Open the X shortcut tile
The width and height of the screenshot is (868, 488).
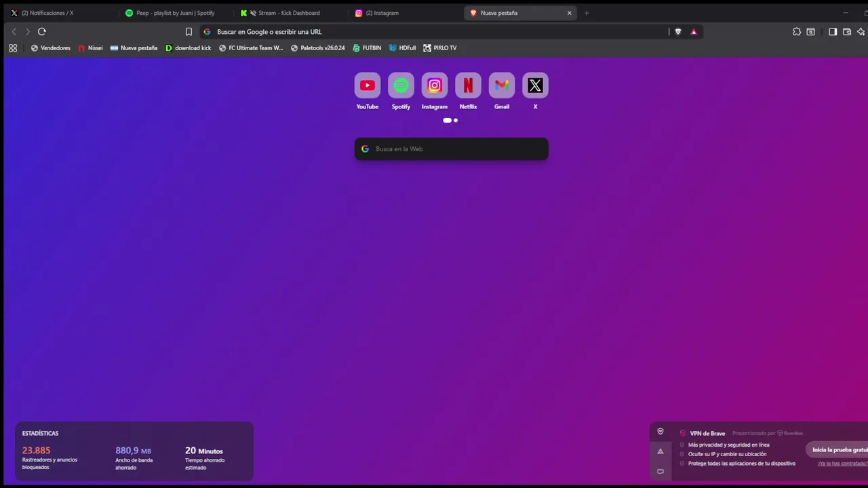(535, 85)
